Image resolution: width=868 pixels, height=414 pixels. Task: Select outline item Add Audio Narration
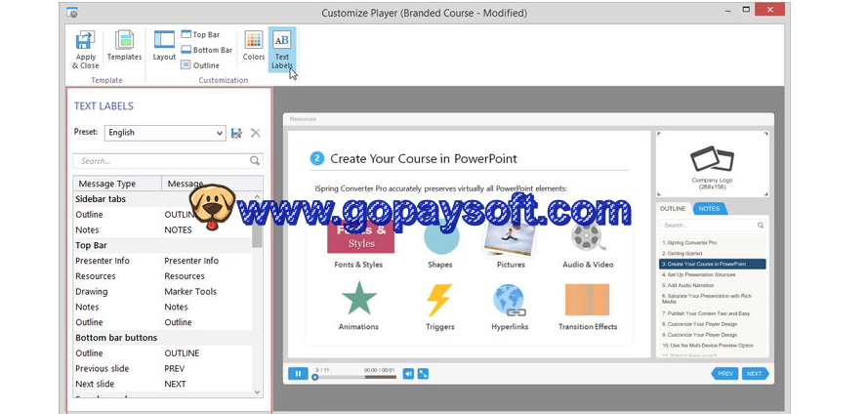[689, 285]
